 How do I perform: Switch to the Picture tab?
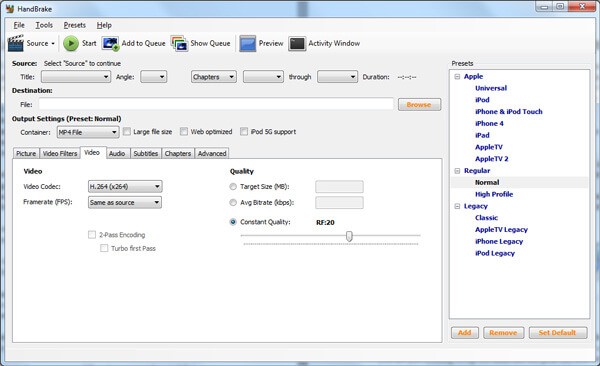pos(26,154)
